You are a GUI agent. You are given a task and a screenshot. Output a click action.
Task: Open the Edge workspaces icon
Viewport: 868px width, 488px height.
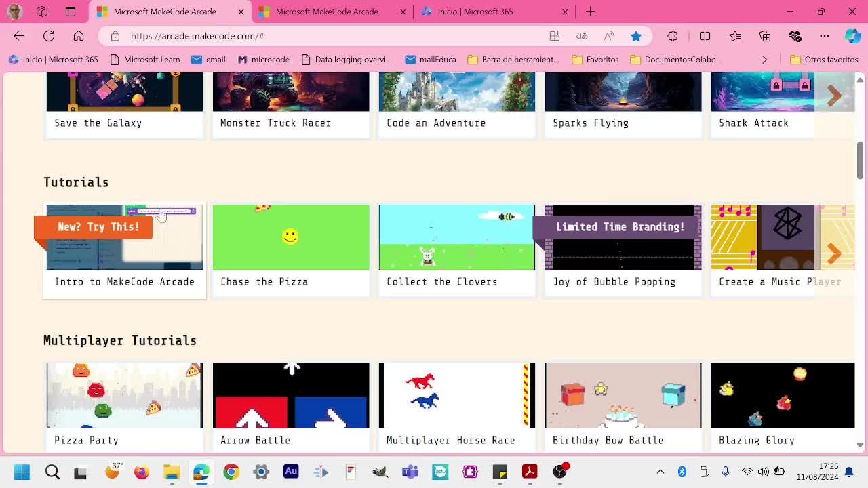(x=42, y=12)
